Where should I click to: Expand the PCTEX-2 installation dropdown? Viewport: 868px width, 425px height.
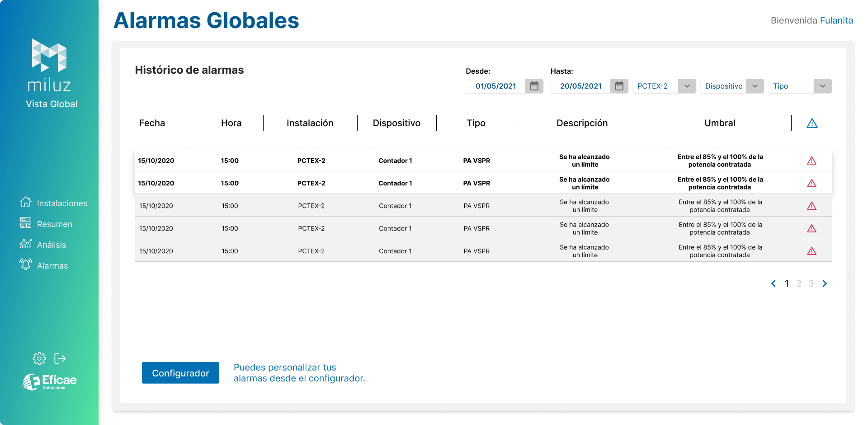point(687,86)
